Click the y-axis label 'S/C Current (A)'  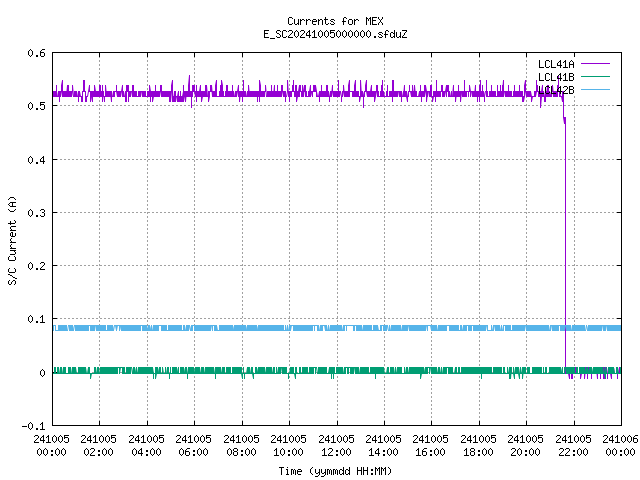[x=13, y=240]
